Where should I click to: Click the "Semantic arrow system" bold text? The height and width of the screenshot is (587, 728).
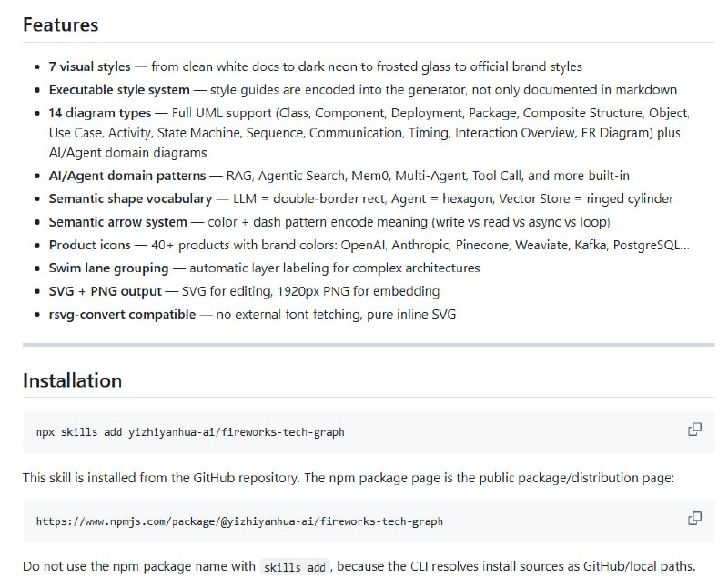pos(121,222)
